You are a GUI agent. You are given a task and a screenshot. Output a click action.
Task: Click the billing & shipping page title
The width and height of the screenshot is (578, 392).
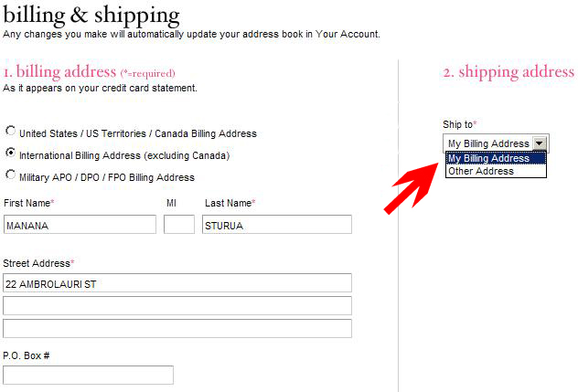click(91, 16)
